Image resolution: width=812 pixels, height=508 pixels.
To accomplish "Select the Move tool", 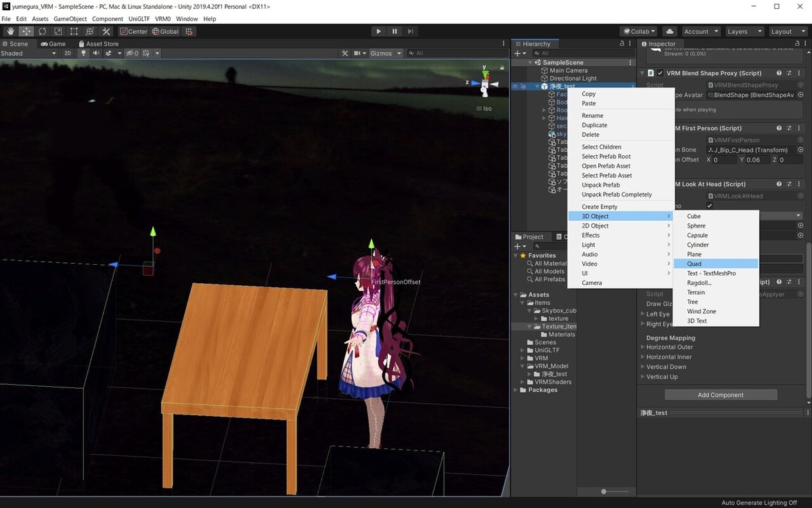I will [x=26, y=31].
